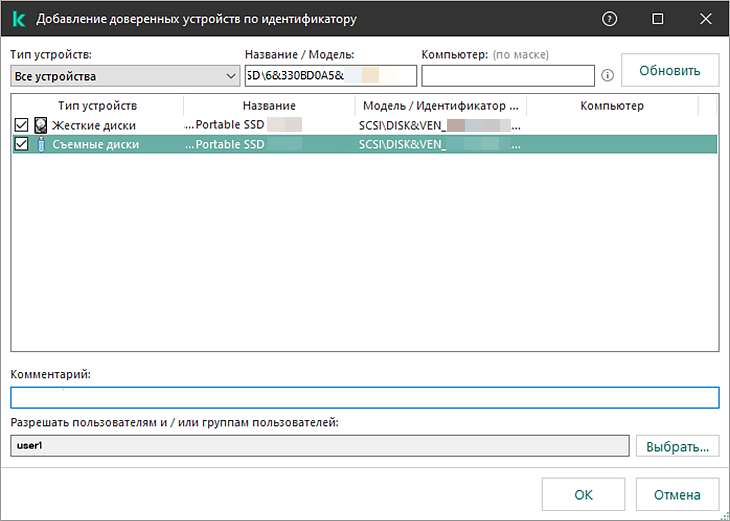This screenshot has width=730, height=521.
Task: Select the Съемные диски row text
Action: 95,144
